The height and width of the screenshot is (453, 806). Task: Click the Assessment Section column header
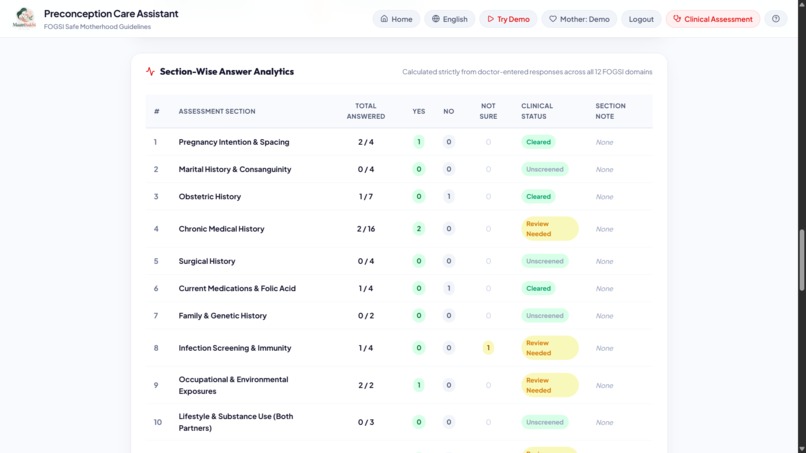(217, 111)
